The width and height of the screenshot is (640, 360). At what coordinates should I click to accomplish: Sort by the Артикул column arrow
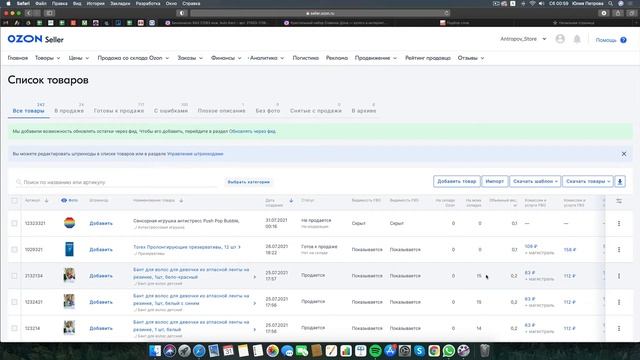(x=46, y=200)
